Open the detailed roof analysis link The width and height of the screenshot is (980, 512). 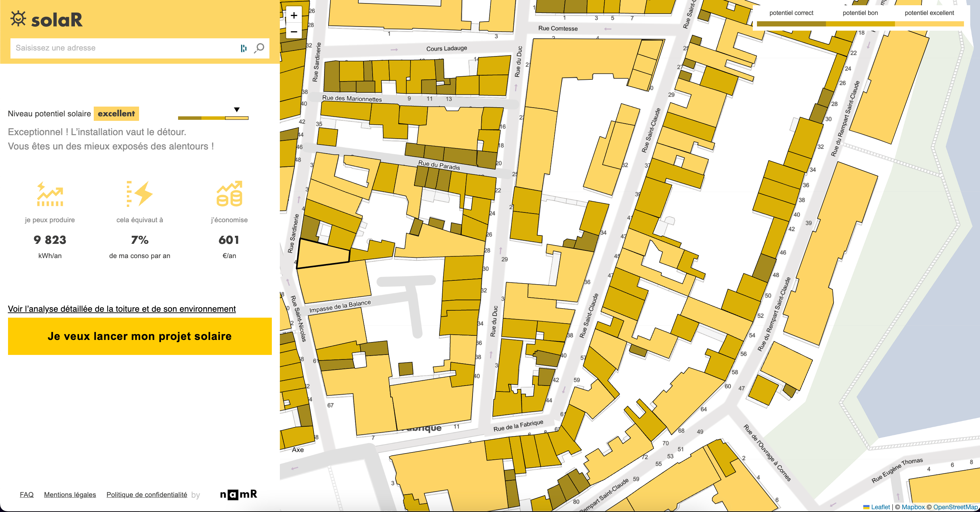(122, 309)
